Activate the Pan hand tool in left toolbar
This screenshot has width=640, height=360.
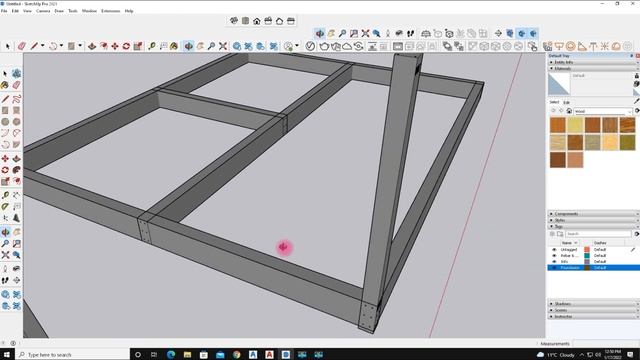click(x=16, y=232)
